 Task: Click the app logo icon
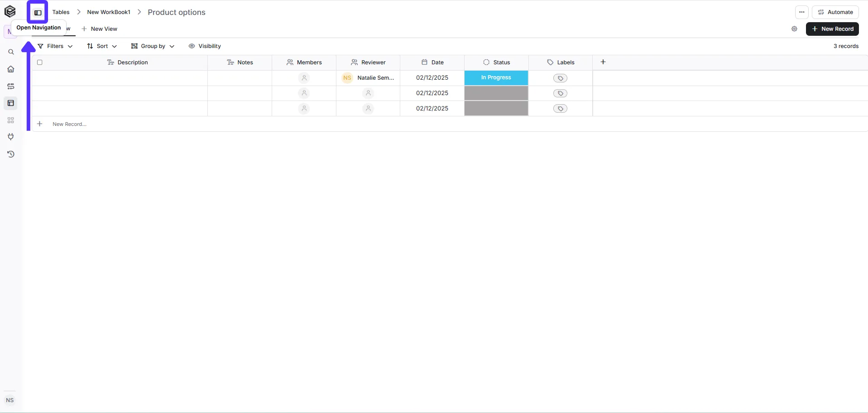(x=10, y=11)
